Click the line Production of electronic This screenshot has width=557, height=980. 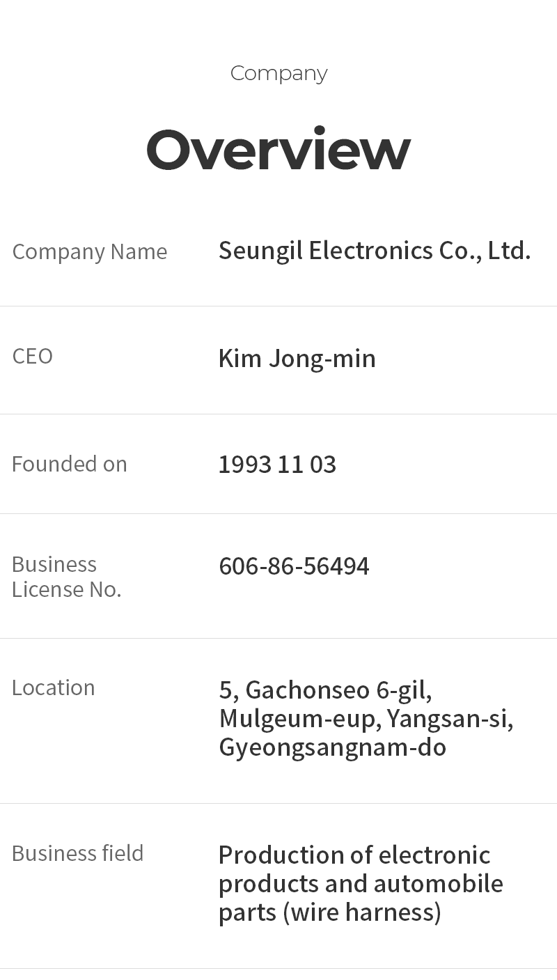[x=354, y=855]
